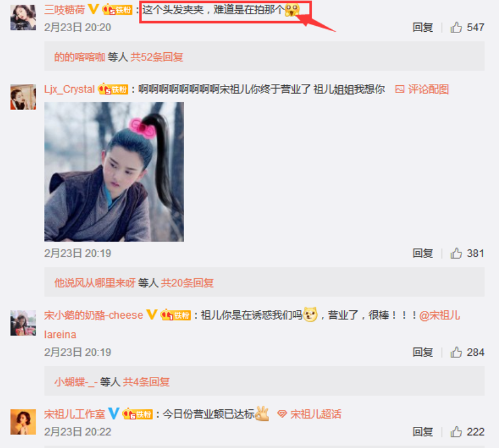Like the comment with 547 likes

(456, 28)
